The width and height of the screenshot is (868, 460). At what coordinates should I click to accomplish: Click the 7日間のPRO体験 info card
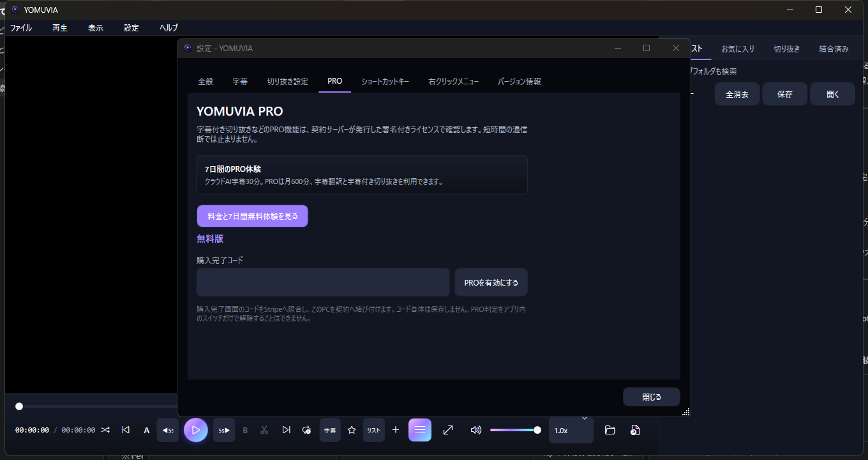[x=362, y=174]
